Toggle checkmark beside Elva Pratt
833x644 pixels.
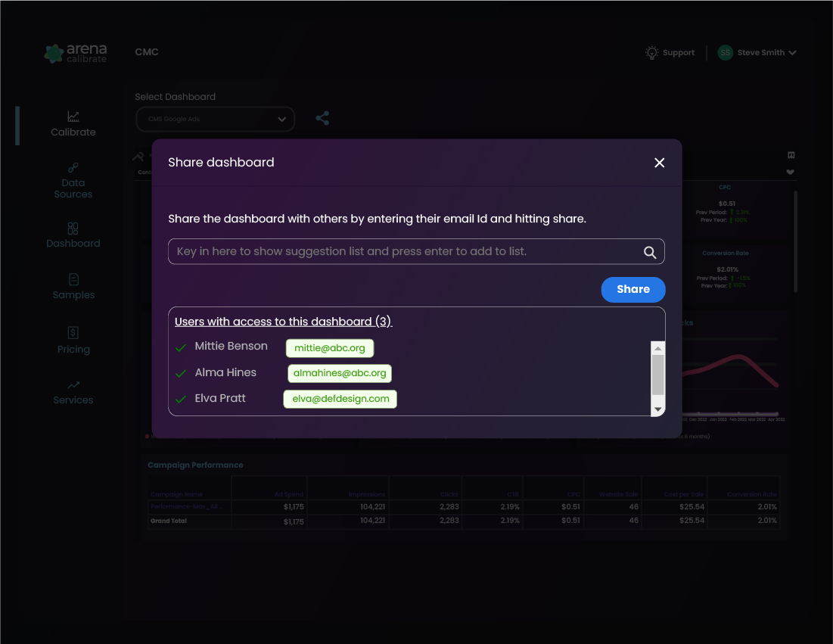[181, 399]
